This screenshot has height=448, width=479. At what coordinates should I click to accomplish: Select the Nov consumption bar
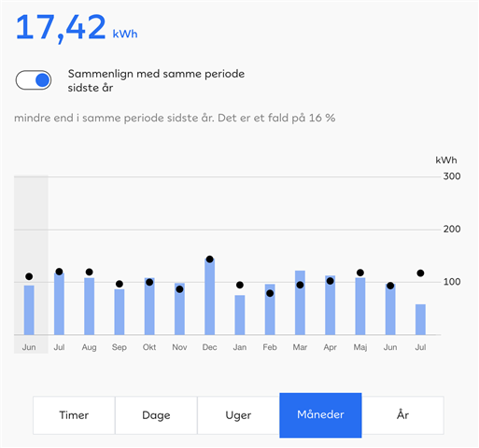[x=179, y=309]
